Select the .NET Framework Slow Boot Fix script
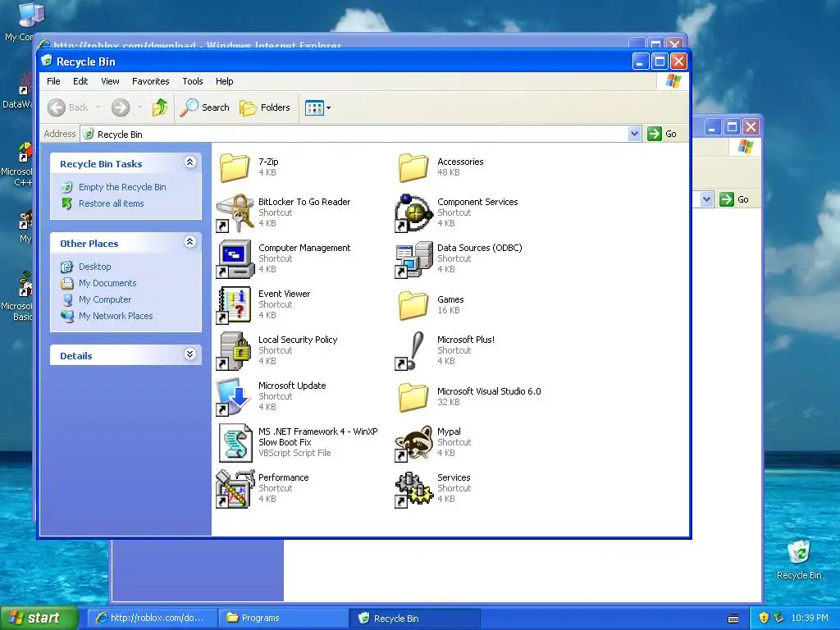840x630 pixels. (x=235, y=442)
